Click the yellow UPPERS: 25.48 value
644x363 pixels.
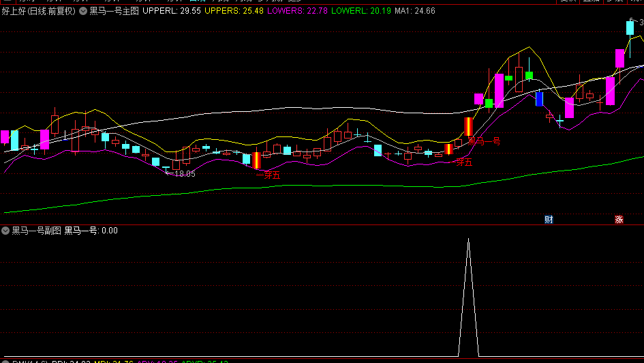pyautogui.click(x=234, y=11)
